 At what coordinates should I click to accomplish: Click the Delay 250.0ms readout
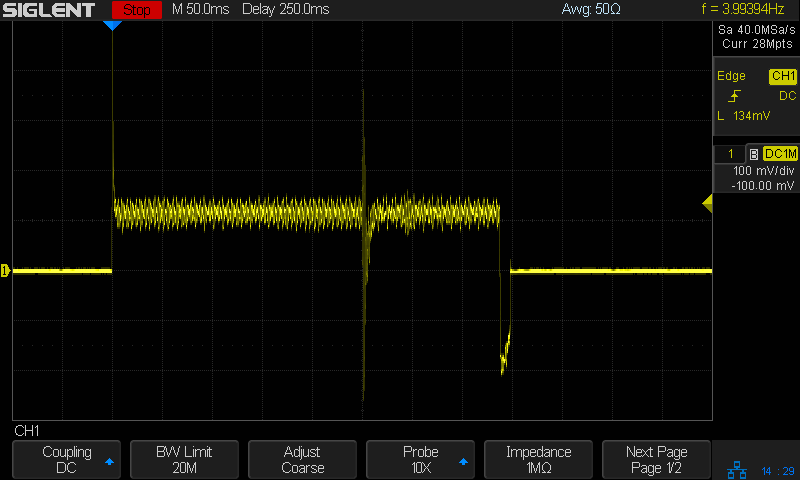pyautogui.click(x=291, y=11)
